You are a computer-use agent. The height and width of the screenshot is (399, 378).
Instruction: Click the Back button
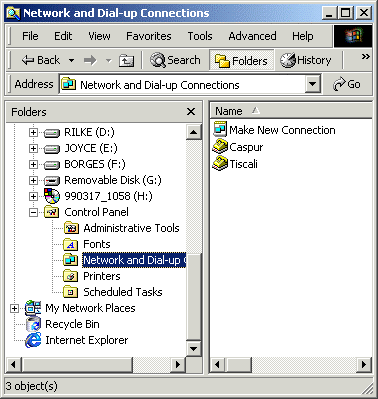(x=41, y=60)
